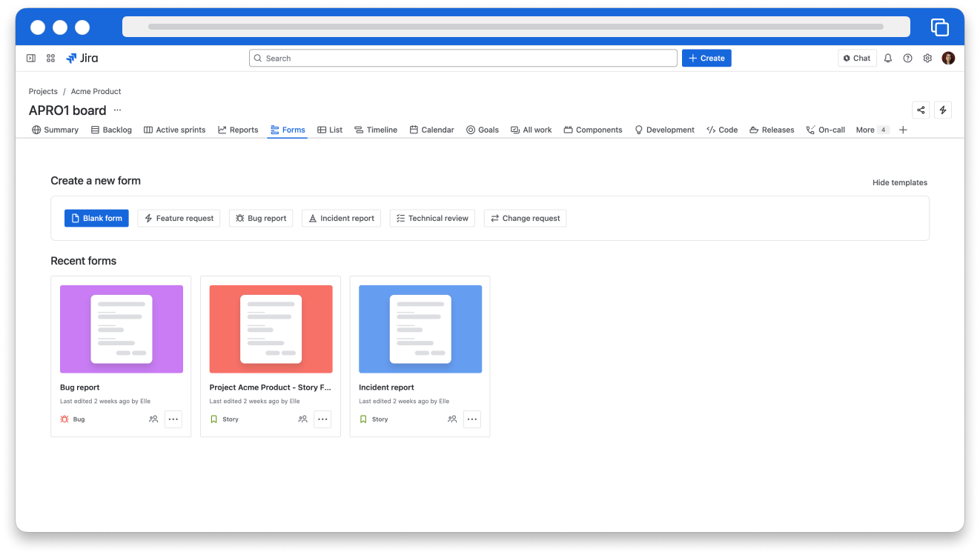Open the help question mark icon
Screen dimensions: 980x555
(x=907, y=58)
